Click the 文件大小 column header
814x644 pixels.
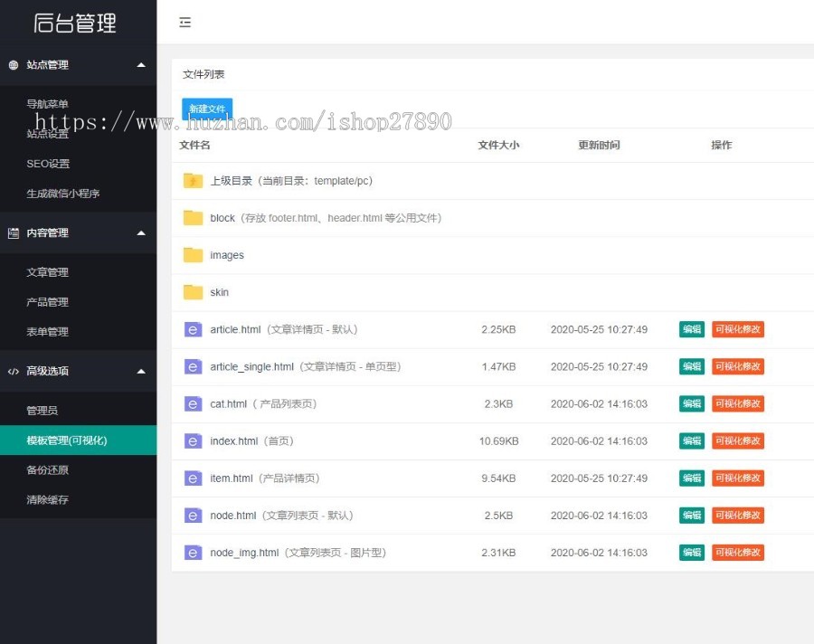498,146
